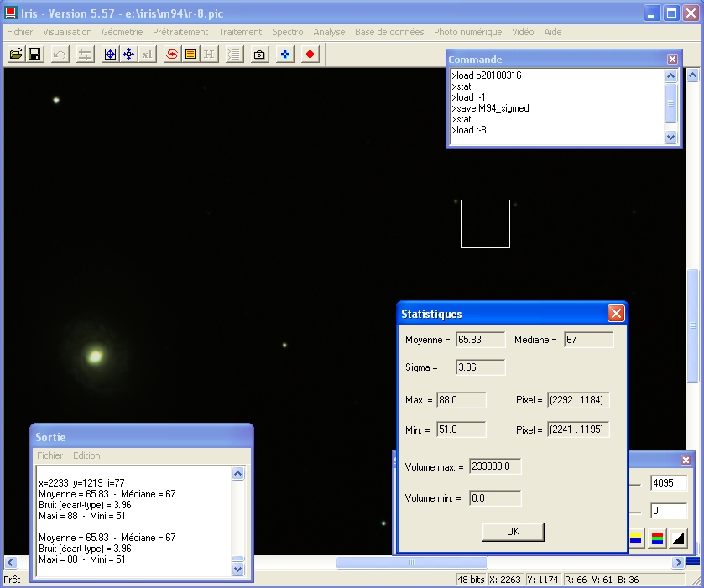Open the Traitement menu
Image resolution: width=704 pixels, height=588 pixels.
[240, 32]
